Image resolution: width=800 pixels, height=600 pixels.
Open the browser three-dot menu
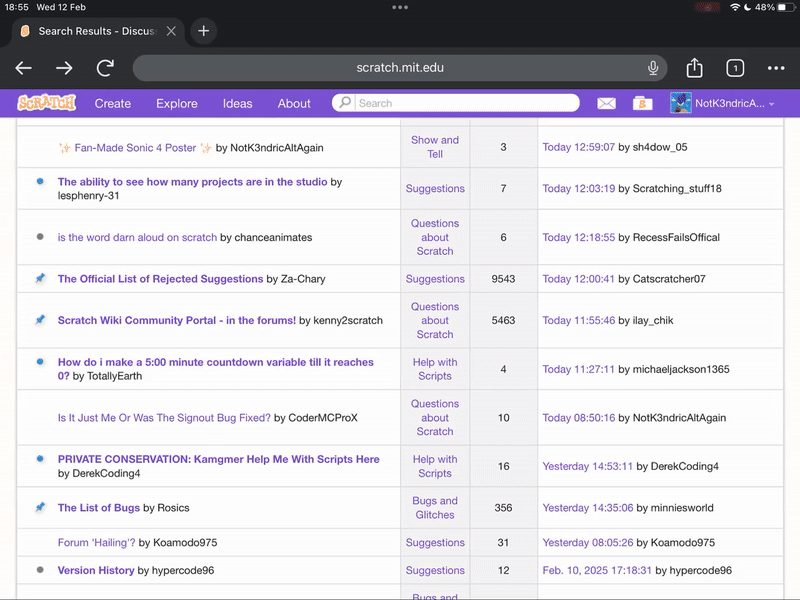tap(776, 68)
